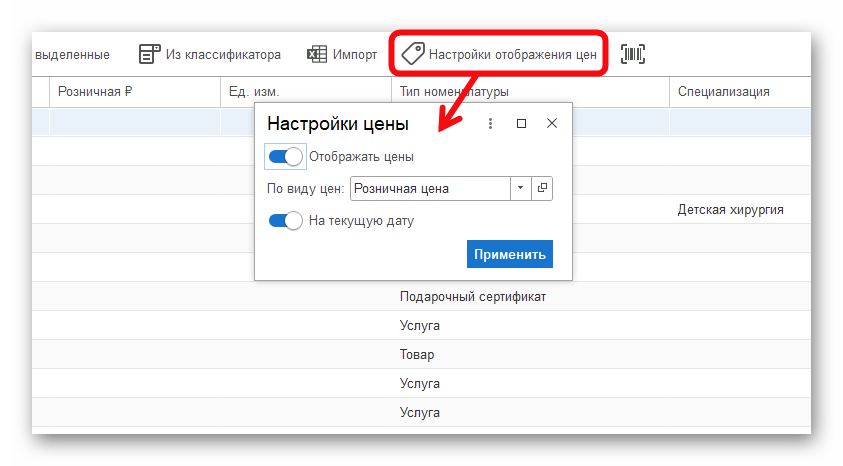Click the 'Специализация' column header

point(723,92)
